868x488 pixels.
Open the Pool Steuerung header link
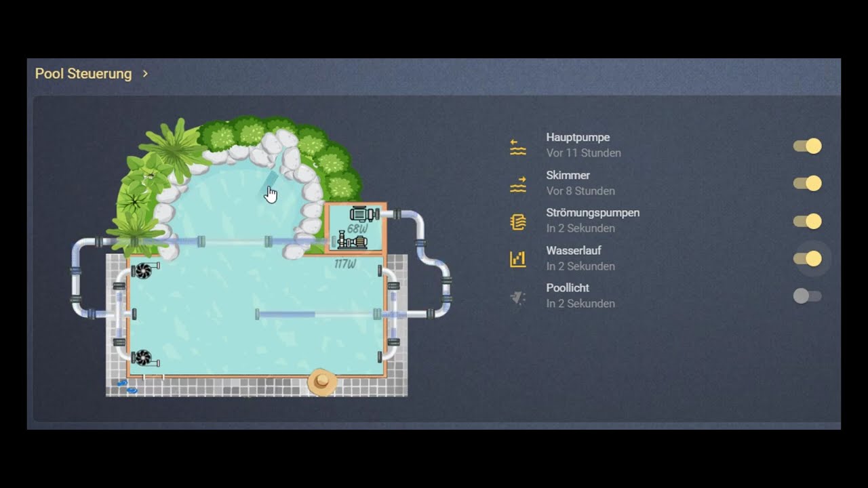(83, 73)
